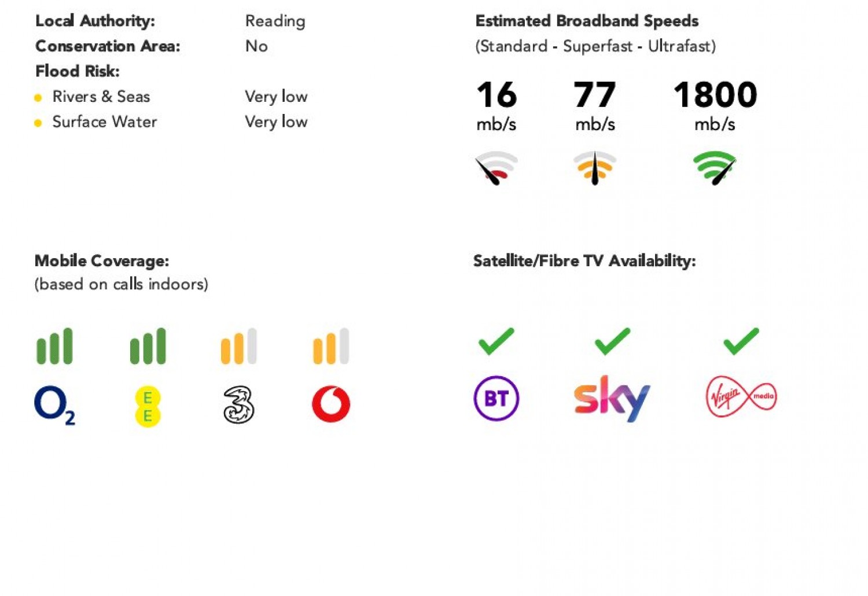The width and height of the screenshot is (868, 596).
Task: Click the yellow EE network logo
Action: 148,407
